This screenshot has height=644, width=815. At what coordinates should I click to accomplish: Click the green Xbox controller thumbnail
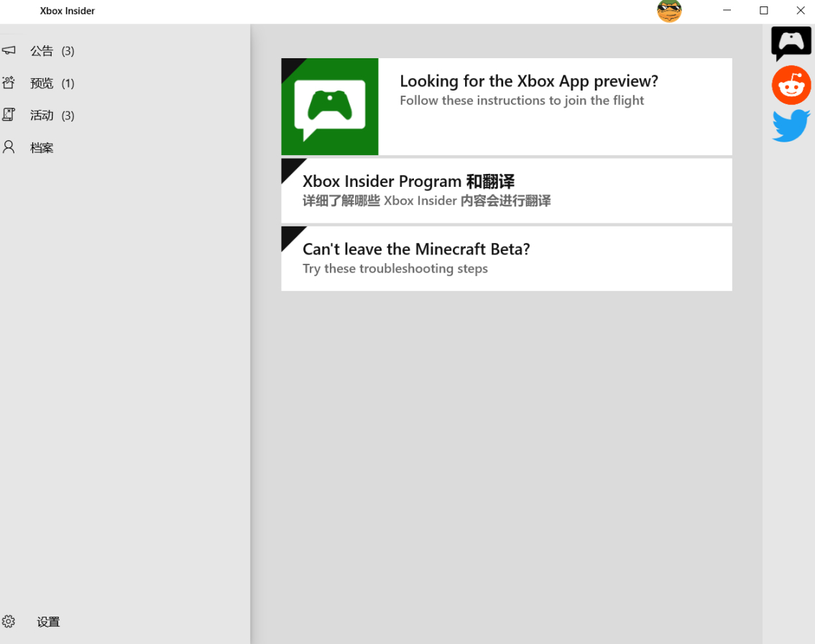(330, 106)
